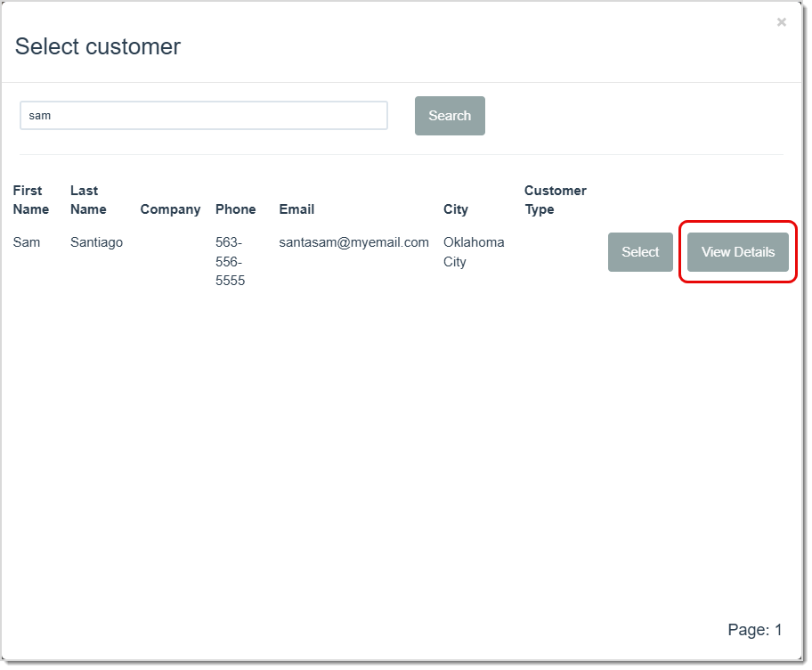Click the Select customer dialog title
Viewport: 812px width, 670px height.
click(x=97, y=46)
